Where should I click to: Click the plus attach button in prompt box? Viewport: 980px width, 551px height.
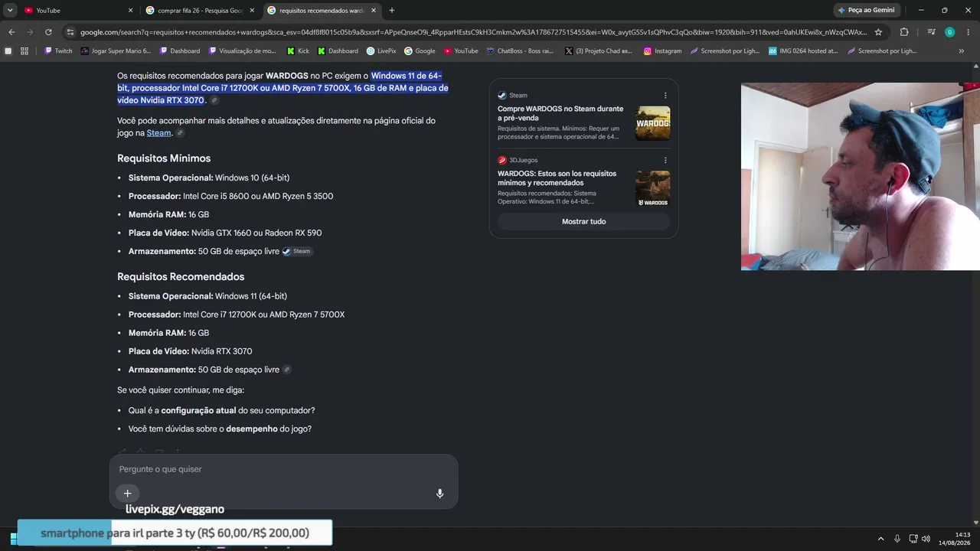point(127,494)
